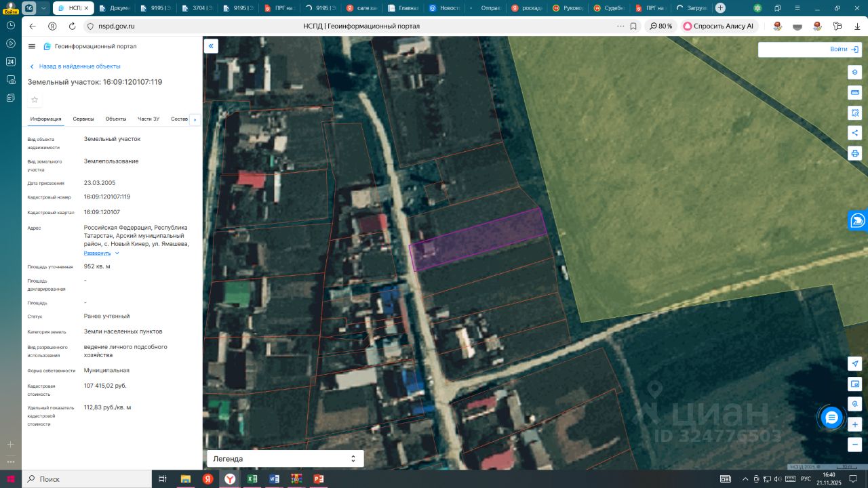Click the status value Ранее учтенный
868x488 pixels.
point(107,316)
